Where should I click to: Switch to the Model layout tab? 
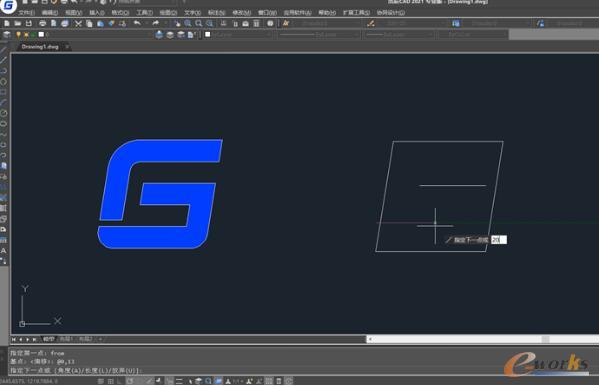point(49,339)
